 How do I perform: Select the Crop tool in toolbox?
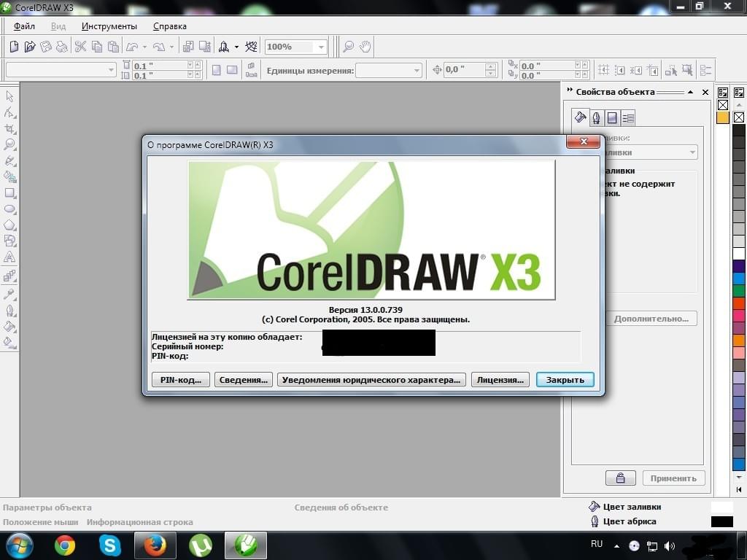point(9,128)
